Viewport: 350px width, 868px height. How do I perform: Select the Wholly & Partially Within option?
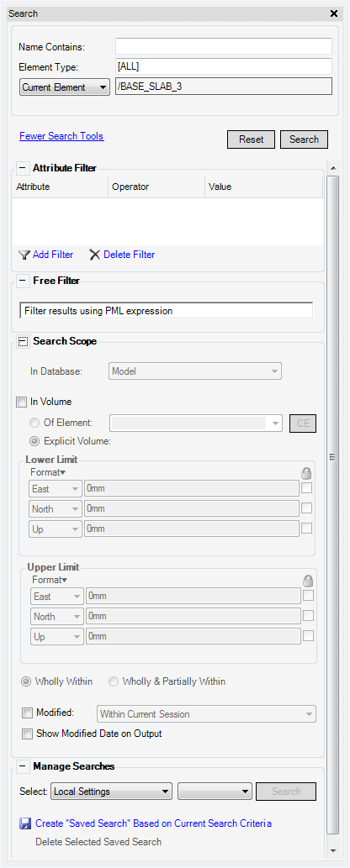coord(114,681)
